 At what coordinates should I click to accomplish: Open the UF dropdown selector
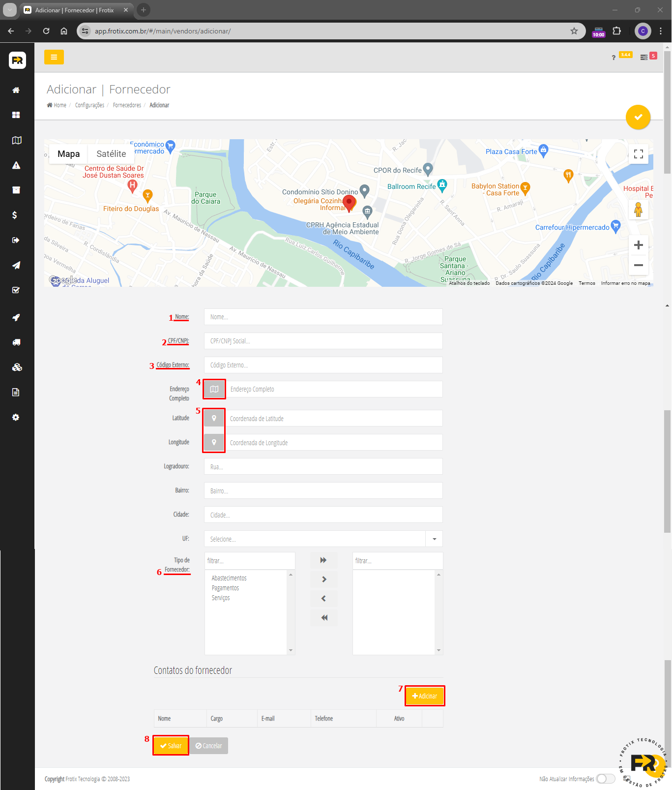(x=434, y=539)
